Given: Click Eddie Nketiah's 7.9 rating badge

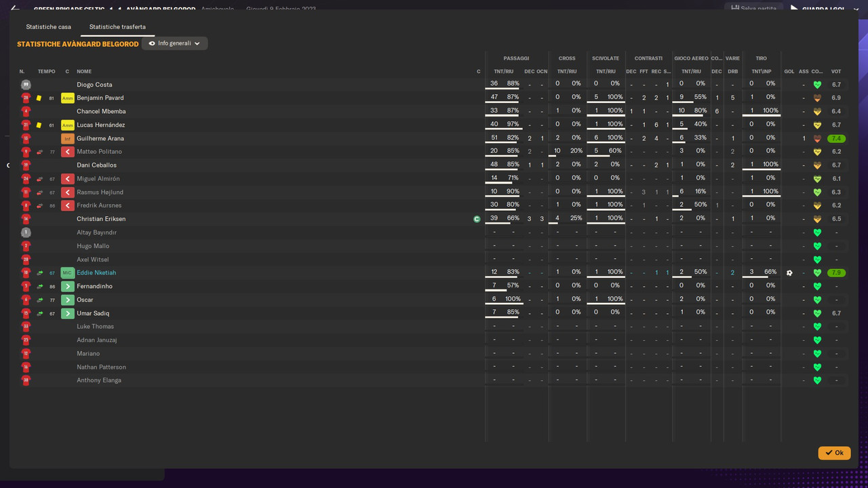Looking at the screenshot, I should [x=836, y=273].
